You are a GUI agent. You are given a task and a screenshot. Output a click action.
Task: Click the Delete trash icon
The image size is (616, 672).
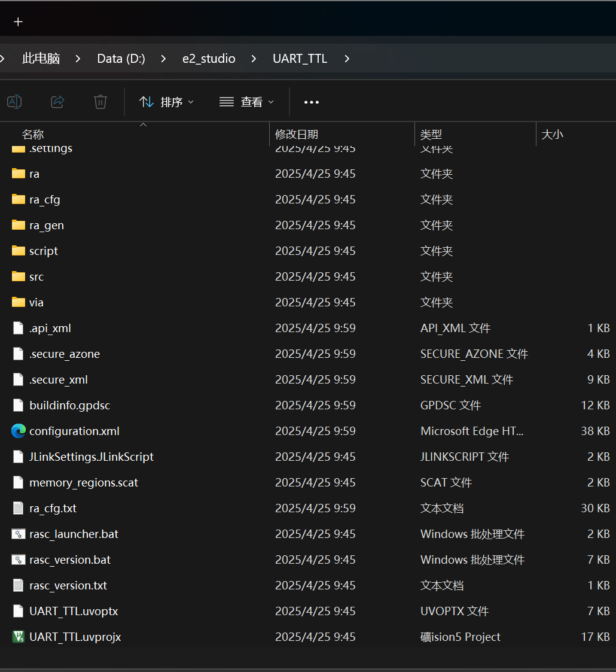100,102
